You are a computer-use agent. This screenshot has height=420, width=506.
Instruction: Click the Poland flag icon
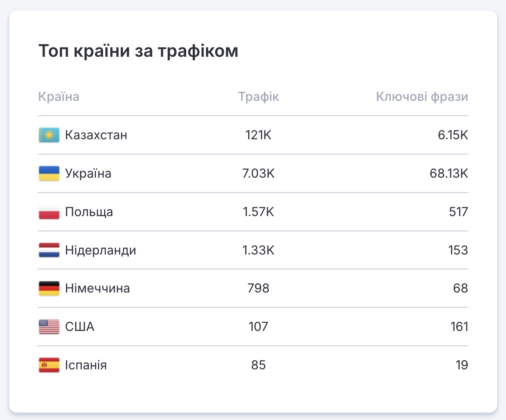coord(49,212)
